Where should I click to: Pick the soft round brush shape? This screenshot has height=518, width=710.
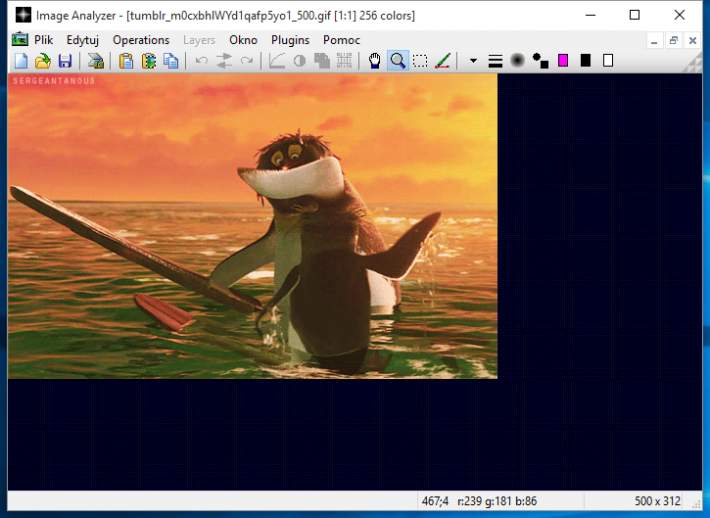point(518,61)
